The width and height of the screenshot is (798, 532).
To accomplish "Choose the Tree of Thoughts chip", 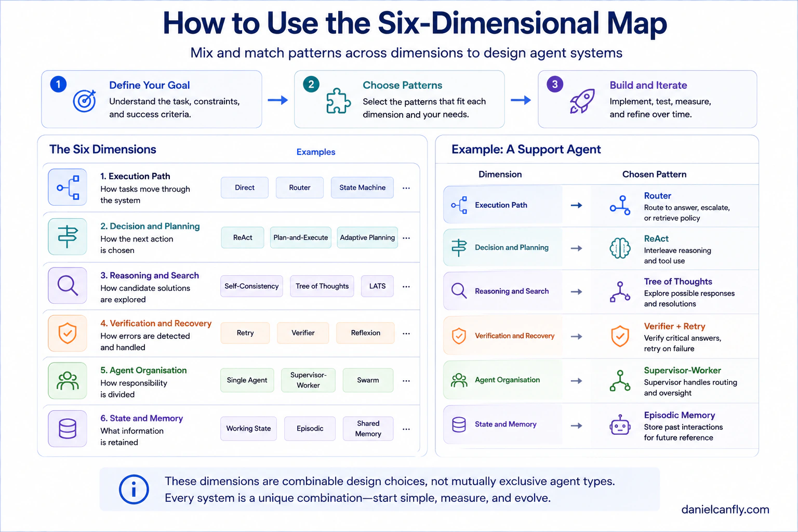I will coord(322,286).
